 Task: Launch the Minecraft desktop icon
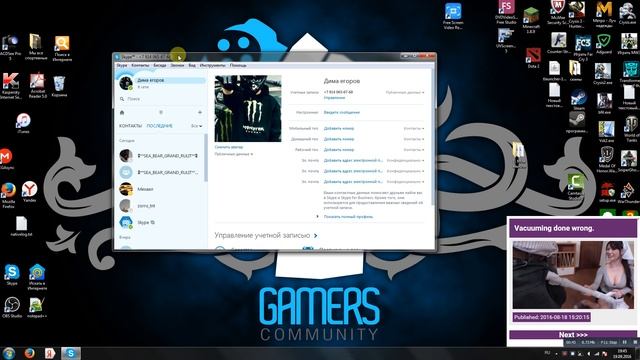(531, 20)
